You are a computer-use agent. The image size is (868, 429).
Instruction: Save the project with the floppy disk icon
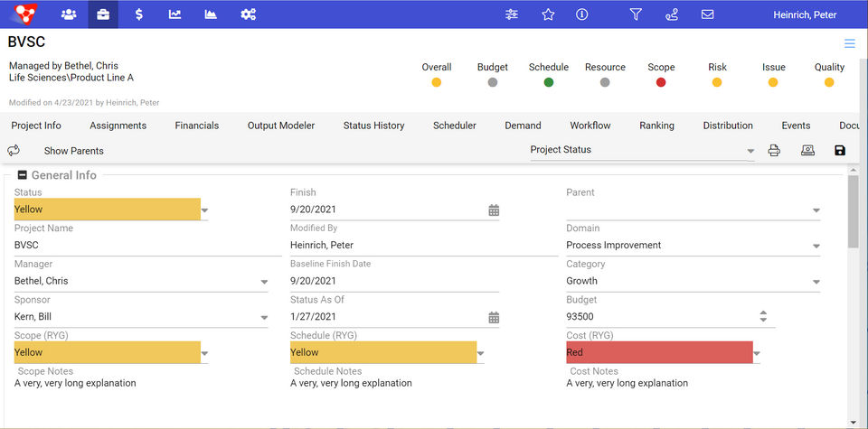(x=840, y=151)
